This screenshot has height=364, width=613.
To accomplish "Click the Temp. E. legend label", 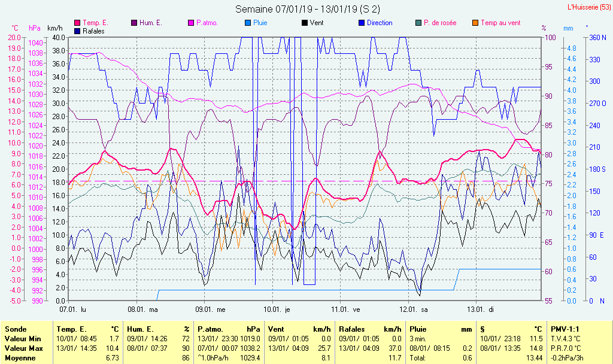I will 95,23.
